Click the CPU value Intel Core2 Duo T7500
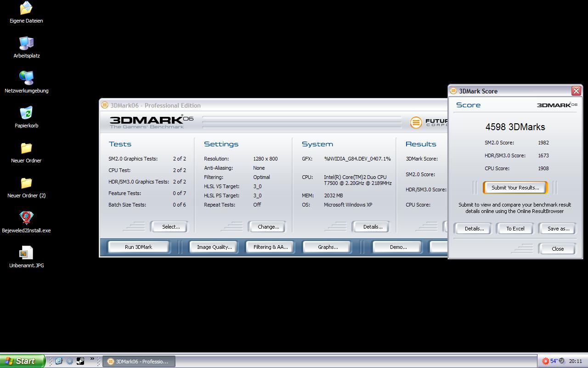The image size is (588, 368). pos(358,180)
